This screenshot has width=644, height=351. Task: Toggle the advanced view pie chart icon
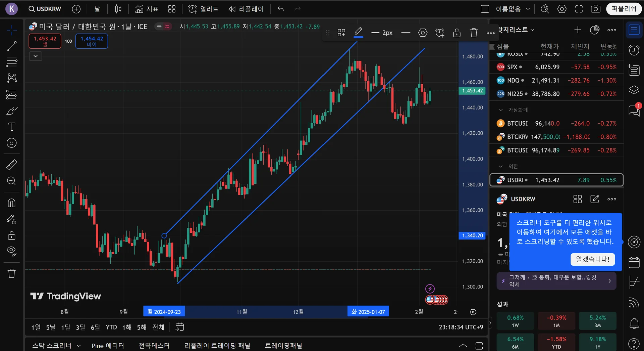point(595,30)
